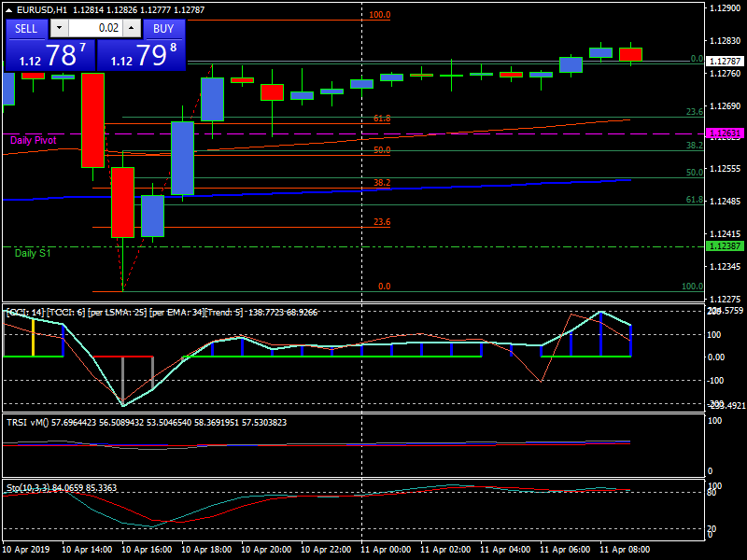Select the red Fibonacci 100.0 level label
The height and width of the screenshot is (560, 747).
[x=379, y=16]
